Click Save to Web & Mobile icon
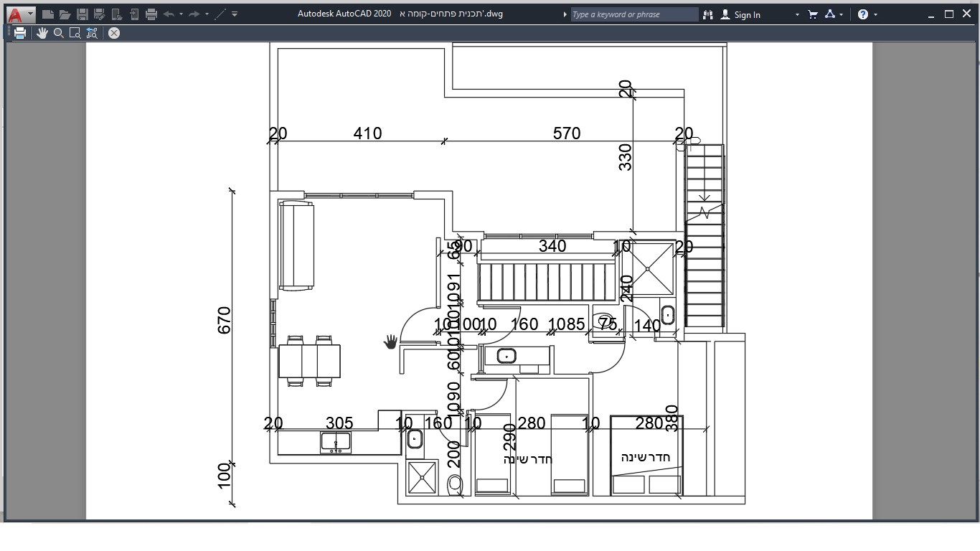The height and width of the screenshot is (551, 980). (x=133, y=14)
